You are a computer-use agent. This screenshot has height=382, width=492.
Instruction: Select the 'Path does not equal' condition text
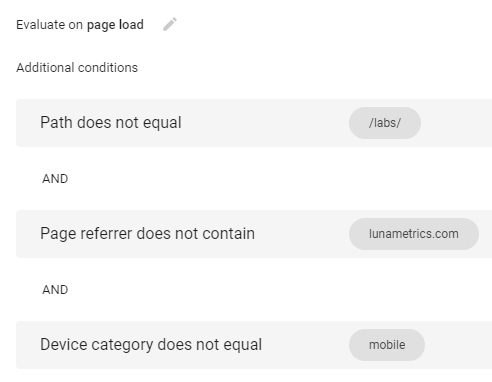111,122
